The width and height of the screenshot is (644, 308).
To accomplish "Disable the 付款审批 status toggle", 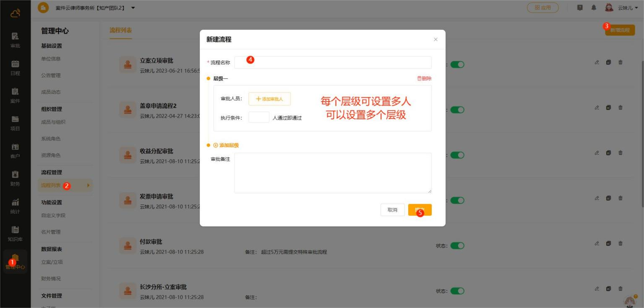I will pyautogui.click(x=457, y=246).
